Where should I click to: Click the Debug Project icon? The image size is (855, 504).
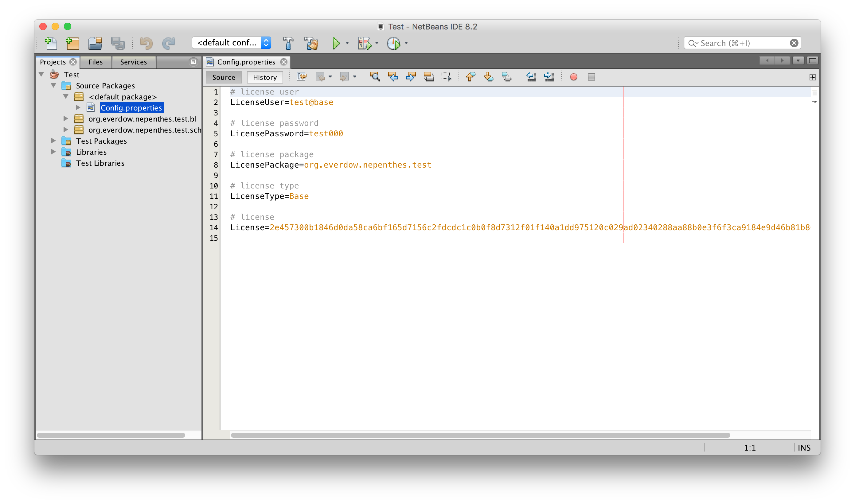[364, 43]
